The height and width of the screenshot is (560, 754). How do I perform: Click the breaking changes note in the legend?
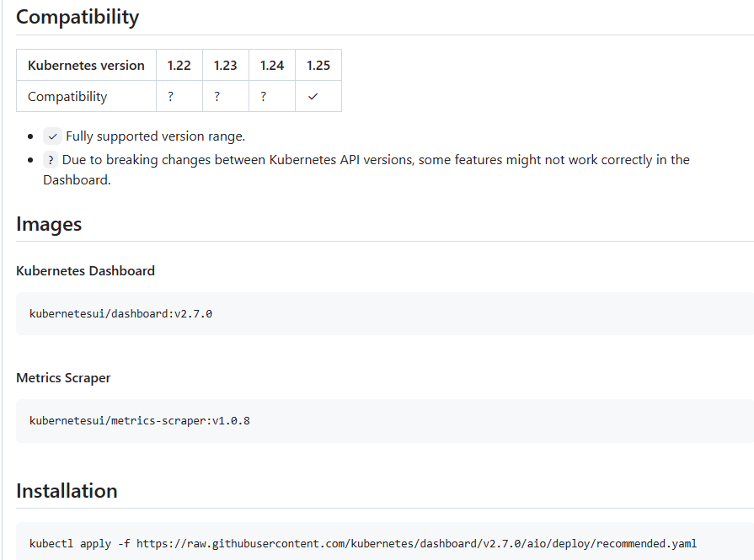375,160
